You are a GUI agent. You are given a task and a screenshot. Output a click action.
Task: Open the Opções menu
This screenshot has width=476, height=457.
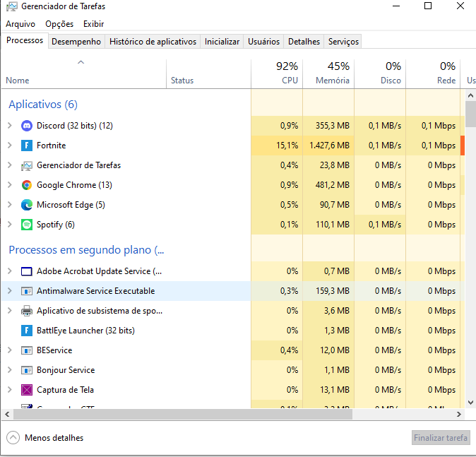coord(59,24)
